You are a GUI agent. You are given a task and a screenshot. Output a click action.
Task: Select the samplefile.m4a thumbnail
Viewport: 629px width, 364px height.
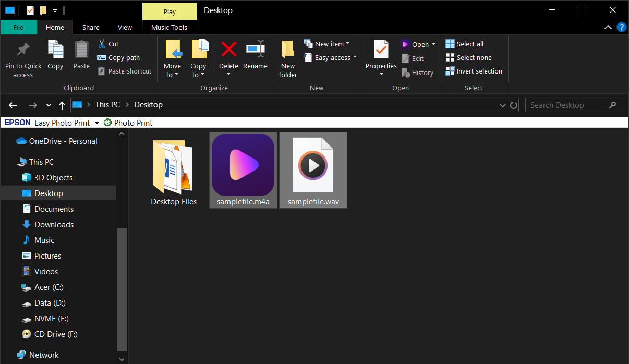[243, 165]
